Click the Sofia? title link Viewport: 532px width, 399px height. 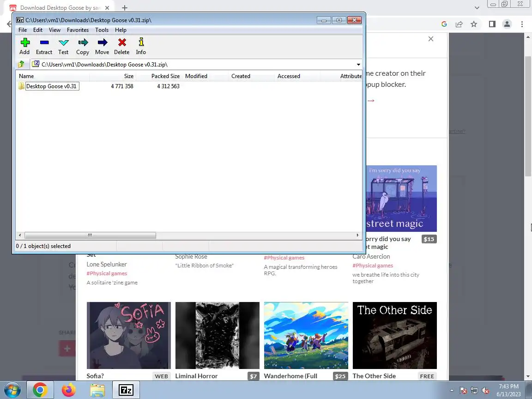pyautogui.click(x=95, y=376)
